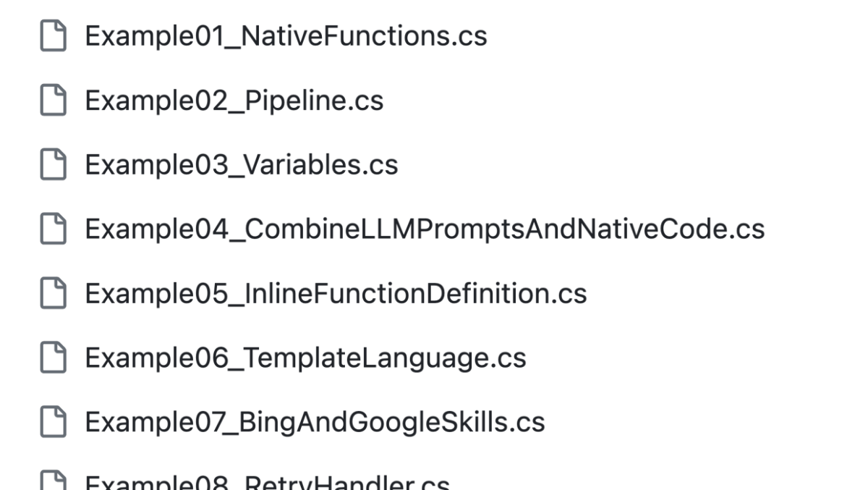The image size is (868, 490).
Task: Click the file icon beside Example04_CombineLLMPromptsAndNativeCode.cs
Action: pos(51,229)
